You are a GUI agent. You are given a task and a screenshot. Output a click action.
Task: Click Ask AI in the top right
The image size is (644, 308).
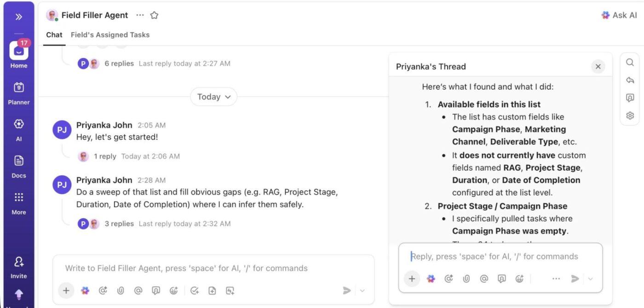pyautogui.click(x=619, y=15)
